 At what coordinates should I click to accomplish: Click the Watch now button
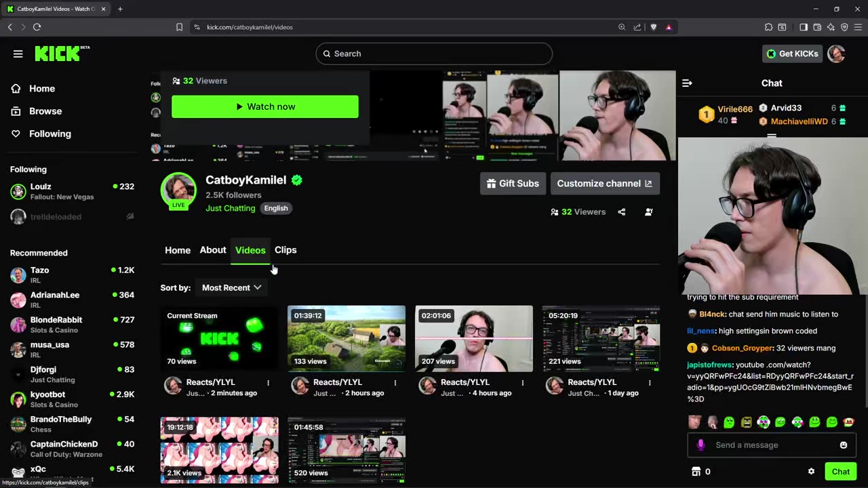point(265,106)
